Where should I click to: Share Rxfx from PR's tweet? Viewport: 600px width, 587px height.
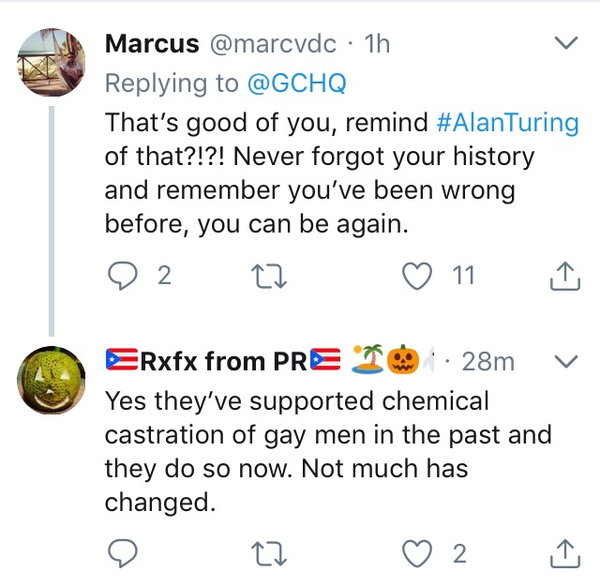tap(565, 552)
